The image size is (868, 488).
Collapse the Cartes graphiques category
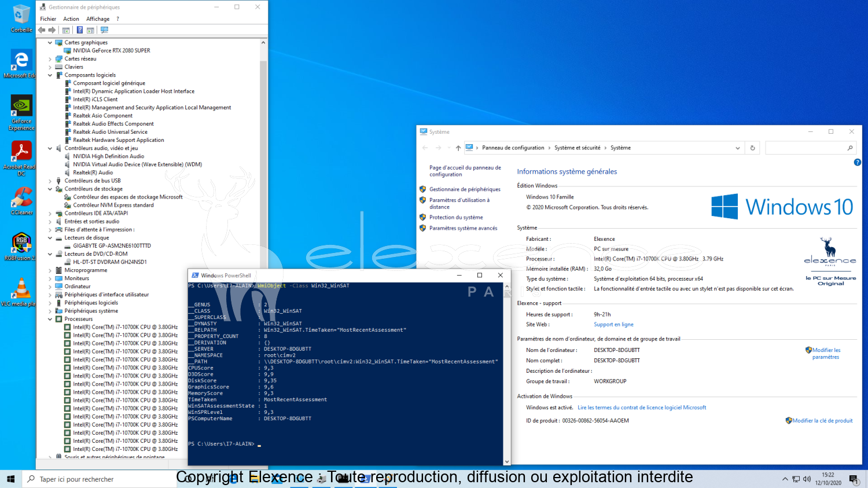point(50,42)
